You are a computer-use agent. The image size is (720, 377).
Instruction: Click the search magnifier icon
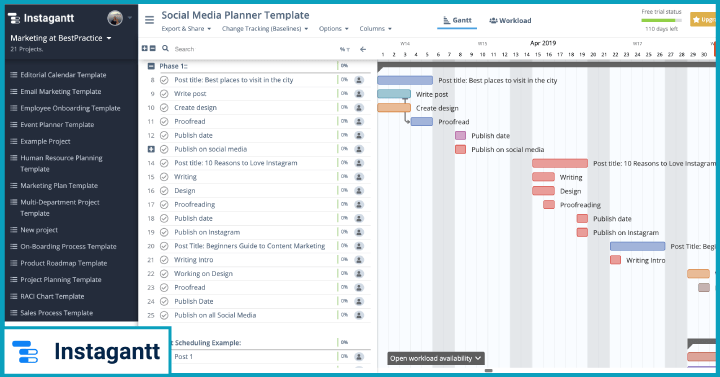click(x=165, y=48)
